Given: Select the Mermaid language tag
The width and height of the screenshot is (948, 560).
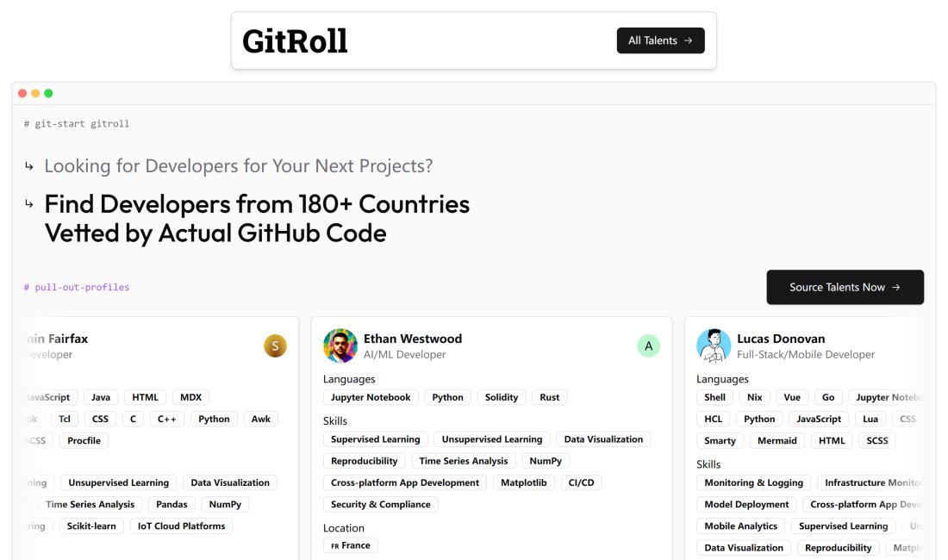Looking at the screenshot, I should coord(776,441).
